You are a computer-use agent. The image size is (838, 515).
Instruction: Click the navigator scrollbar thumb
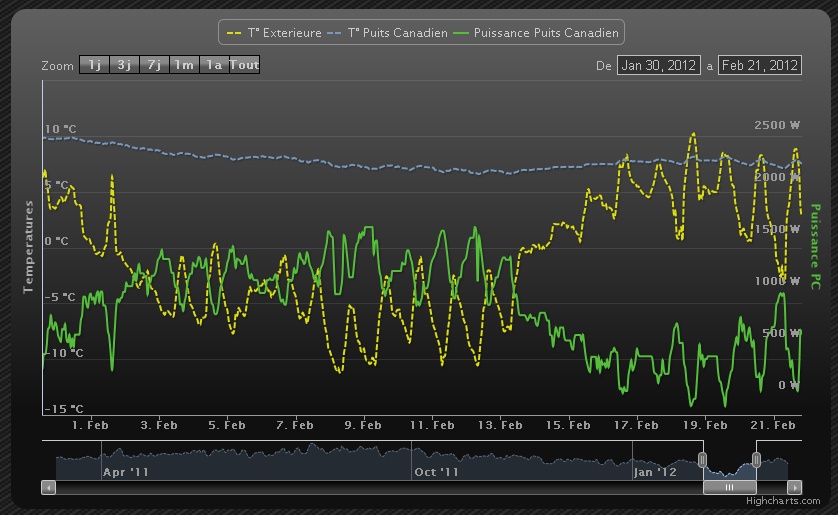(x=730, y=487)
